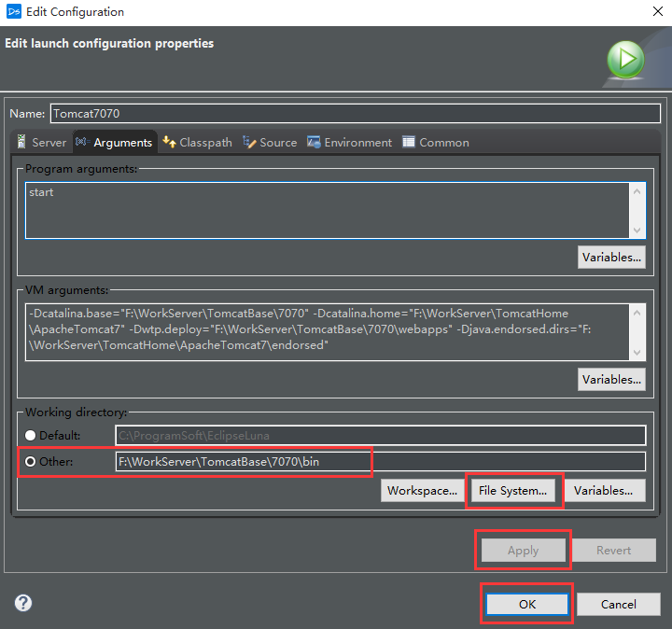This screenshot has height=629, width=672.
Task: Select the Other working directory radio button
Action: 31,461
